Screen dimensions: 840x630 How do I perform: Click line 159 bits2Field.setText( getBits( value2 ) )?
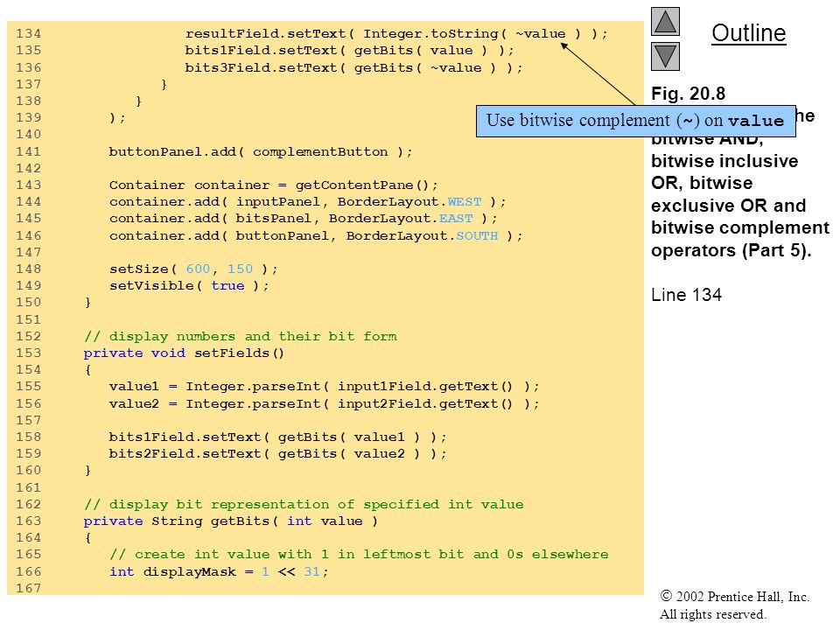coord(277,454)
